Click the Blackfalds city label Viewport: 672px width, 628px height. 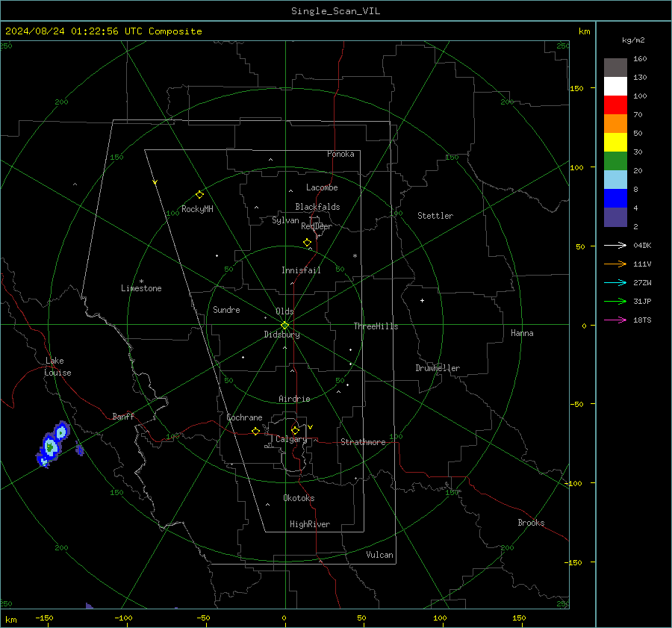click(317, 207)
